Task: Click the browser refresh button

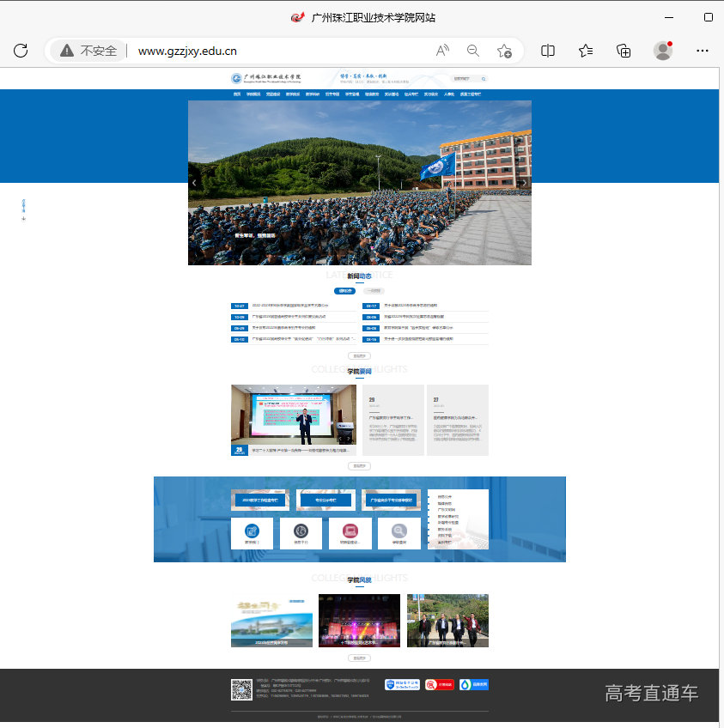Action: point(21,51)
